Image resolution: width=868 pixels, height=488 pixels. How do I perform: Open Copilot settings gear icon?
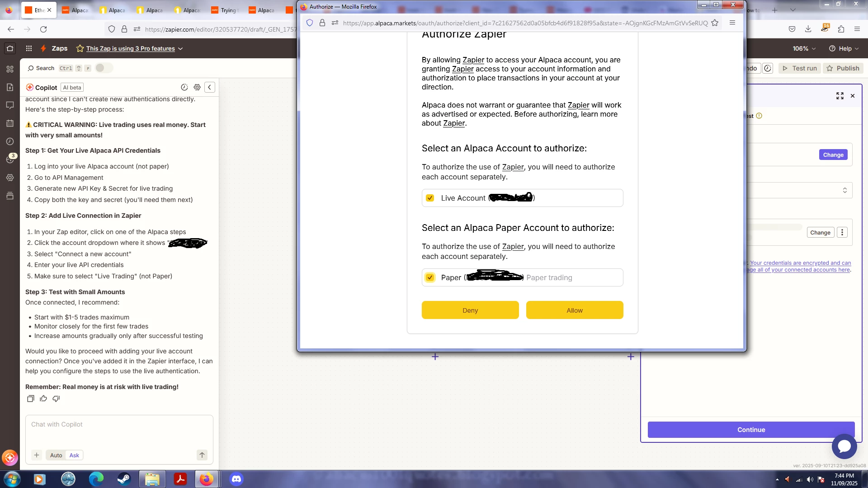pyautogui.click(x=197, y=87)
